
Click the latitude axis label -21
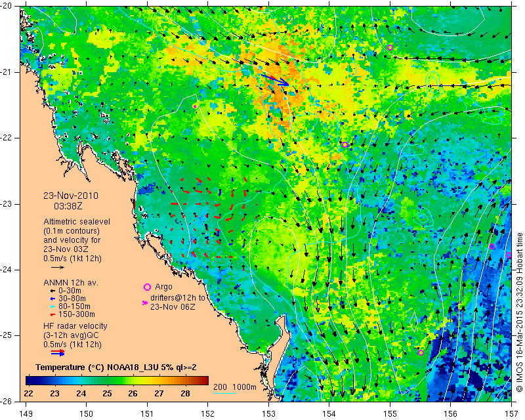7,72
